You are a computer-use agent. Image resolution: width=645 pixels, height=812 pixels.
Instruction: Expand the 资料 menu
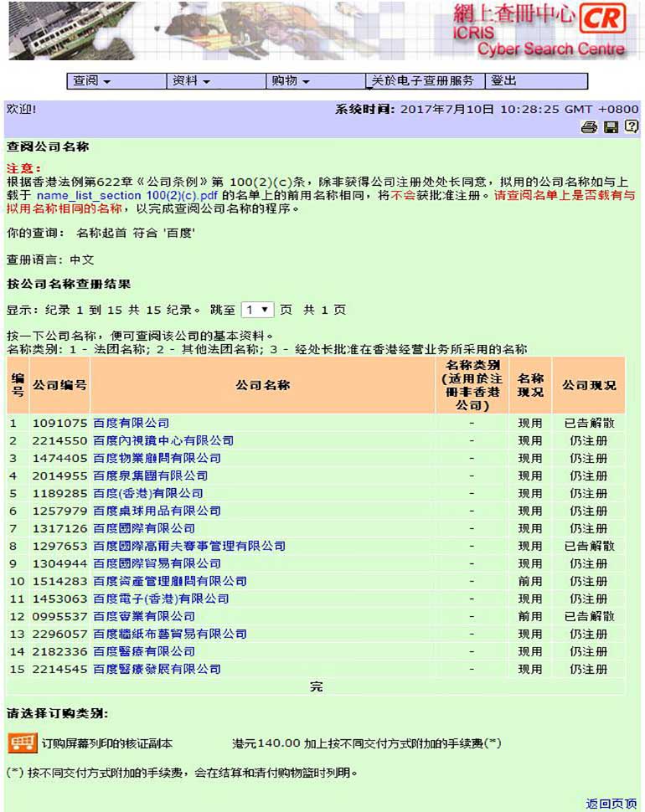pos(191,81)
